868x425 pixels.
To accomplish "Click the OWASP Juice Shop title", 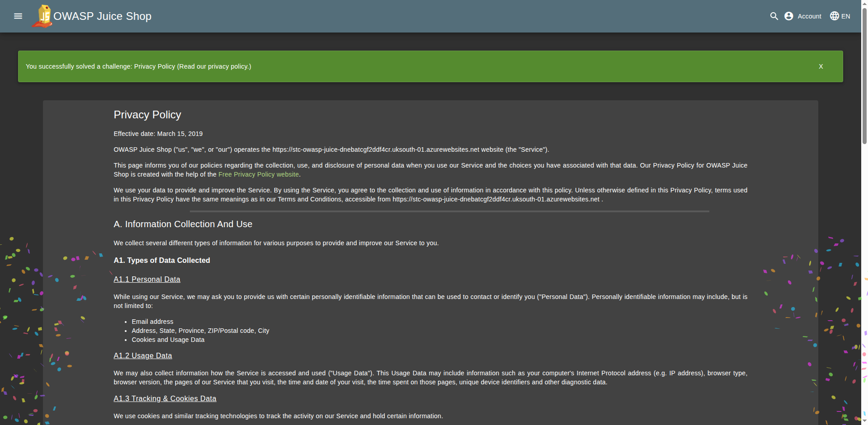I will pyautogui.click(x=103, y=16).
